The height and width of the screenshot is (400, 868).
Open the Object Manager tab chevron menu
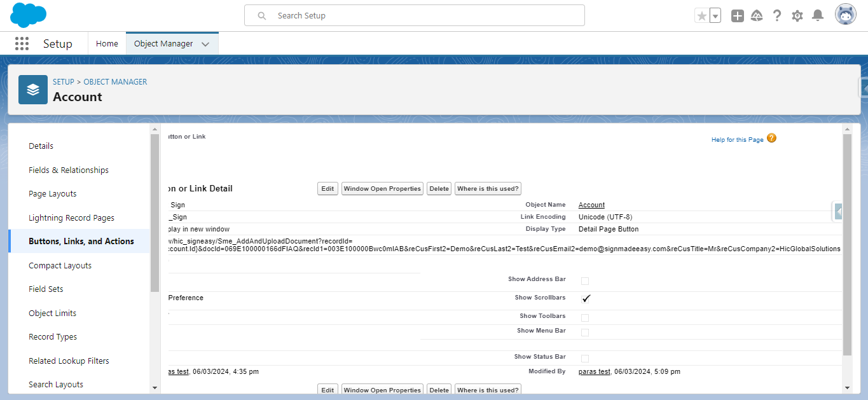[205, 44]
